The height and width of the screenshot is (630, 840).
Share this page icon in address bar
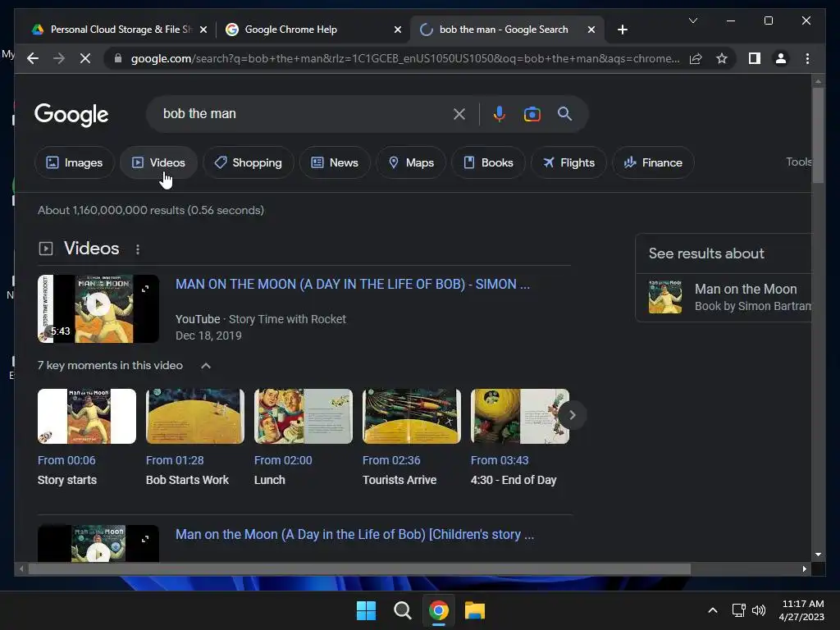(696, 58)
